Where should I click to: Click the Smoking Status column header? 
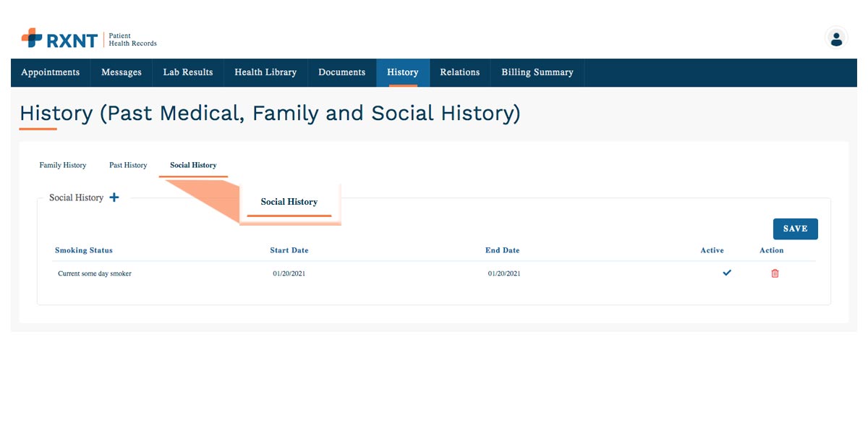click(x=84, y=250)
